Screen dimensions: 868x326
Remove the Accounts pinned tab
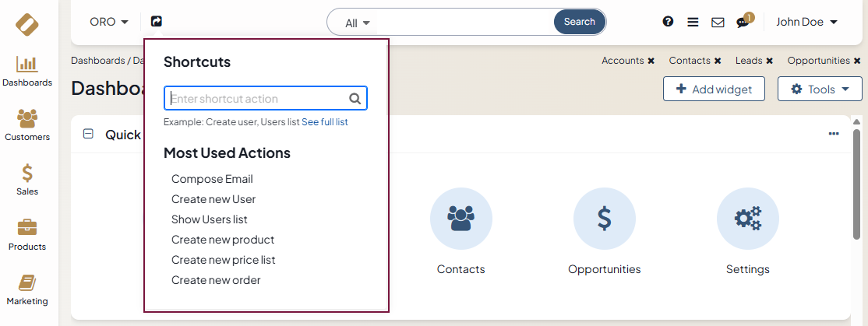pos(651,61)
